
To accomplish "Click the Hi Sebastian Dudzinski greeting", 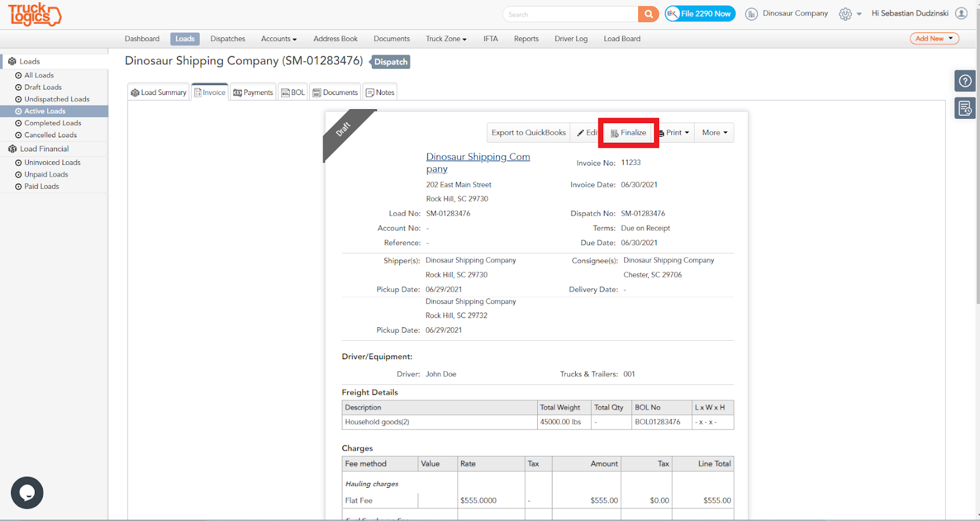I will click(x=910, y=13).
